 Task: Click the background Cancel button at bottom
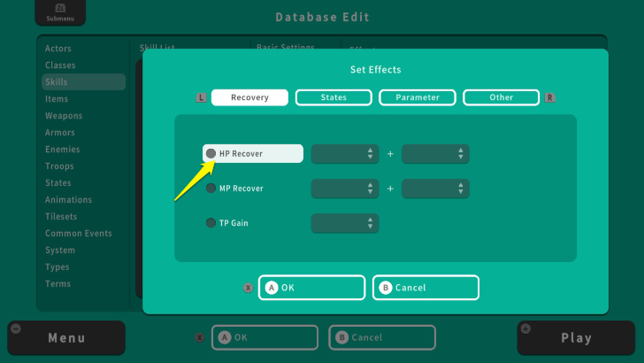[x=382, y=337]
